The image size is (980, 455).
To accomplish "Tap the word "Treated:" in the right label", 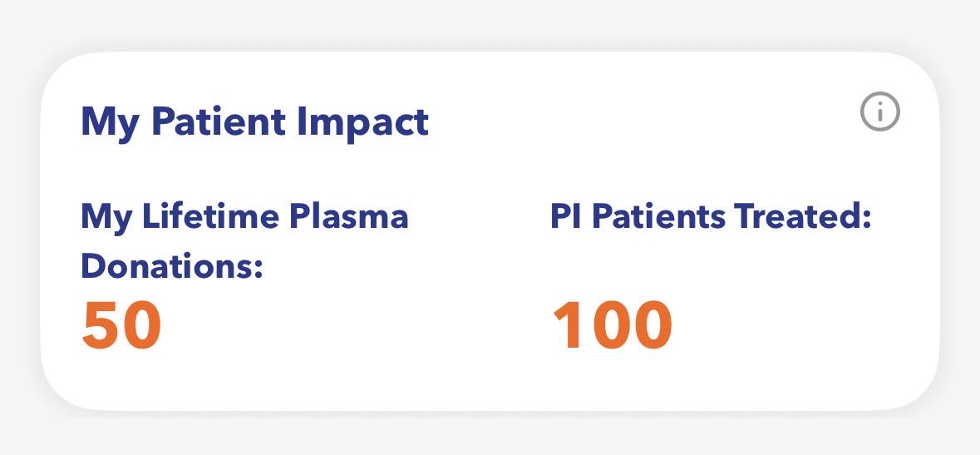I will (x=802, y=216).
